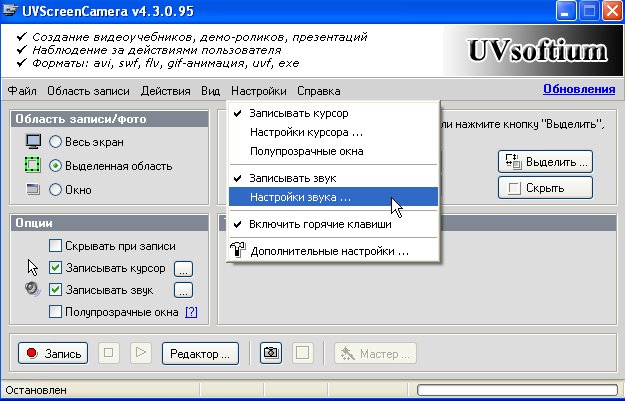Click the green dashed selection area icon
The height and width of the screenshot is (401, 625).
33,165
